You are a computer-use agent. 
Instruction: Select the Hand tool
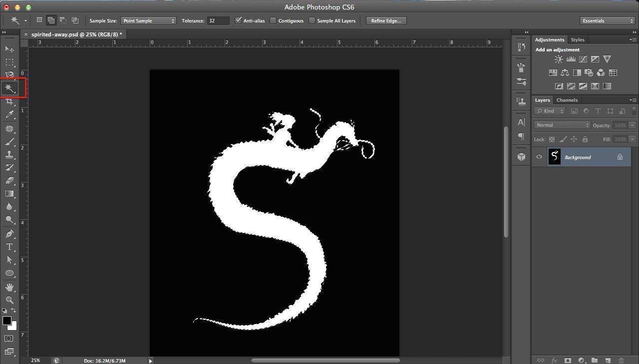tap(9, 287)
